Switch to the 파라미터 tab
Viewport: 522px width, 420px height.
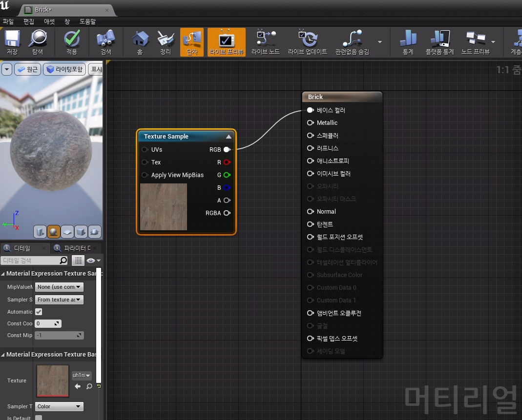pyautogui.click(x=77, y=248)
